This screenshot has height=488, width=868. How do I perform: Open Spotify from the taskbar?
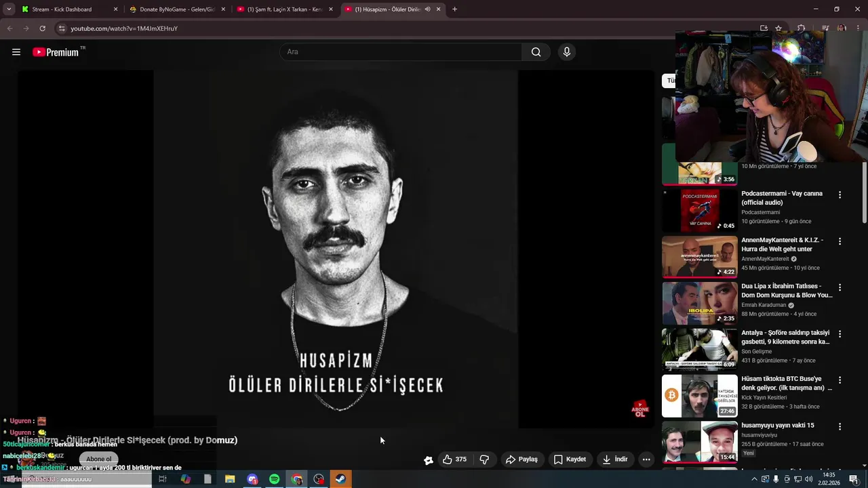coord(274,479)
